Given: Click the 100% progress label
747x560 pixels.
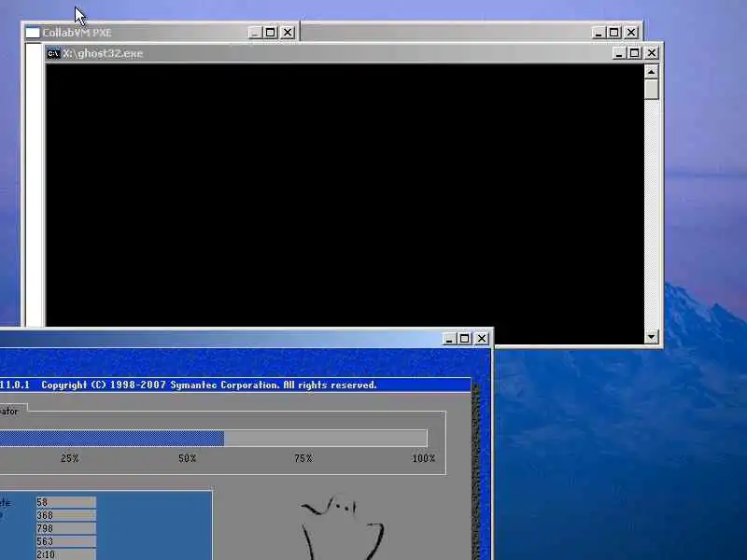Looking at the screenshot, I should pos(424,458).
